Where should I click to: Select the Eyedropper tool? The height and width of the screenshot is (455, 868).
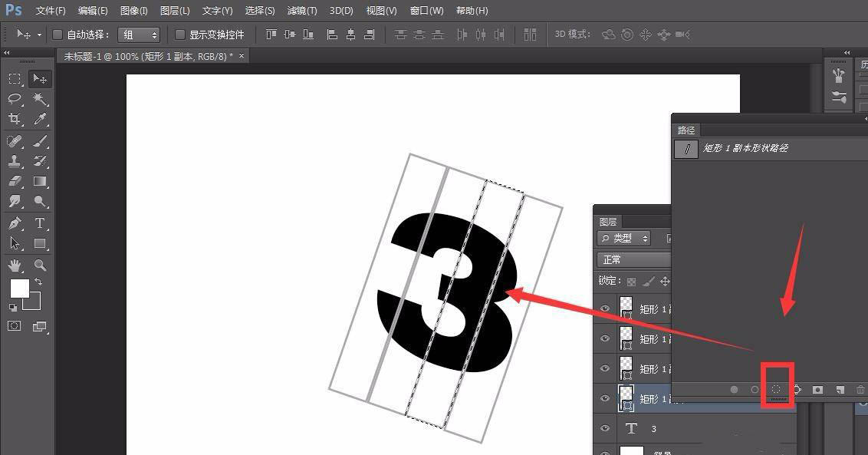[x=40, y=119]
